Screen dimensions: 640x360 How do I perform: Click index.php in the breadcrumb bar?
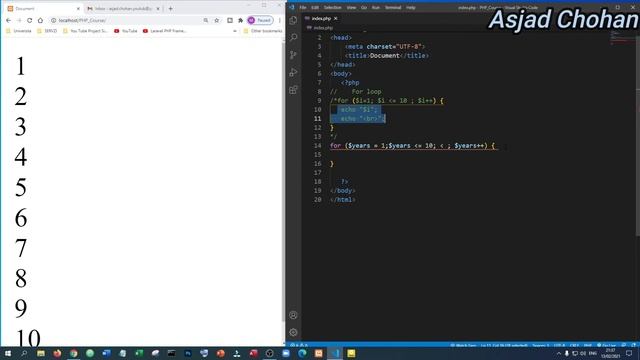pyautogui.click(x=323, y=28)
